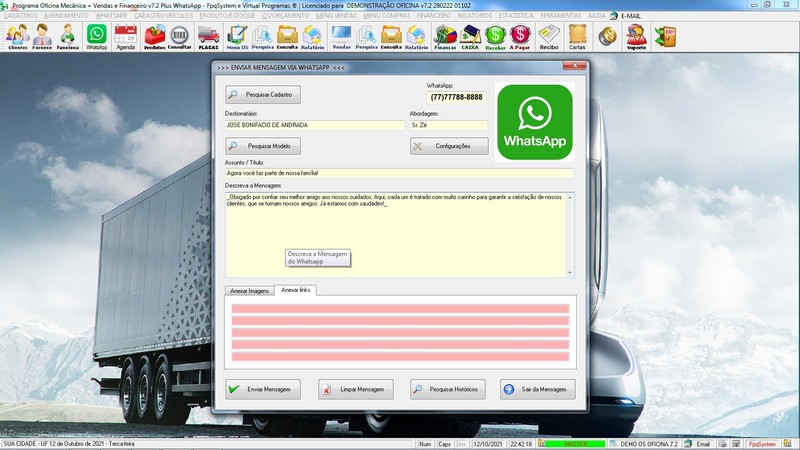Click the OS Pesquisa icon next to Menu OS
The height and width of the screenshot is (450, 800).
pyautogui.click(x=263, y=37)
